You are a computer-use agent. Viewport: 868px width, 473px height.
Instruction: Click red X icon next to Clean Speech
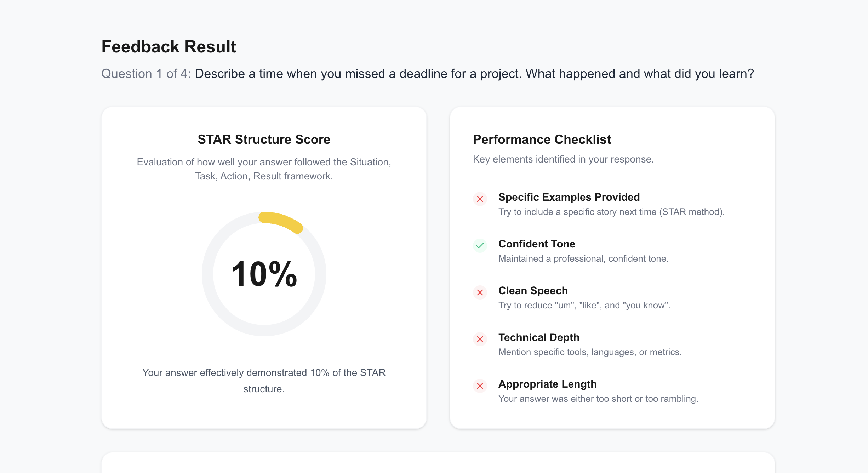pyautogui.click(x=480, y=292)
